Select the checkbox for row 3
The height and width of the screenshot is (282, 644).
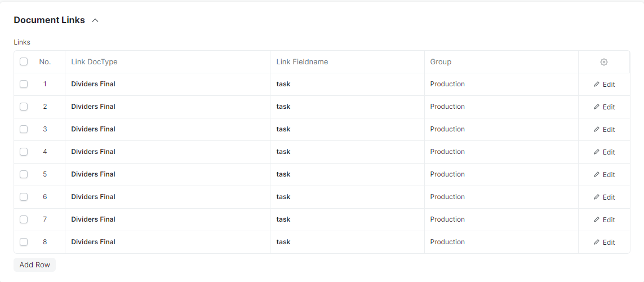point(24,129)
